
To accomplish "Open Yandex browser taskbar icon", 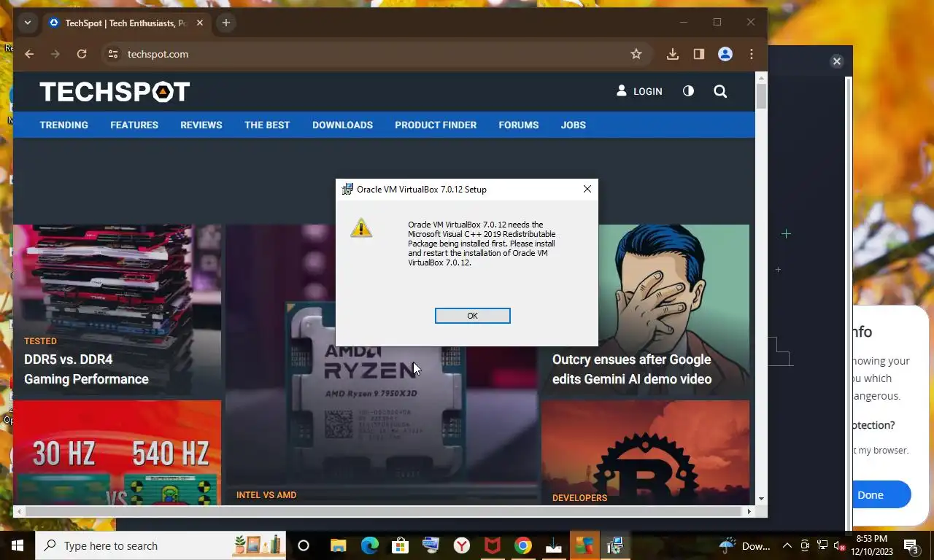I will point(462,545).
